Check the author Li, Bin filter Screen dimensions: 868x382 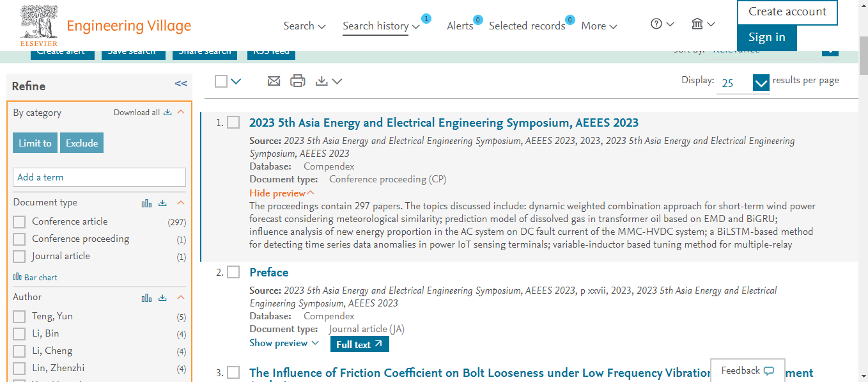click(19, 334)
